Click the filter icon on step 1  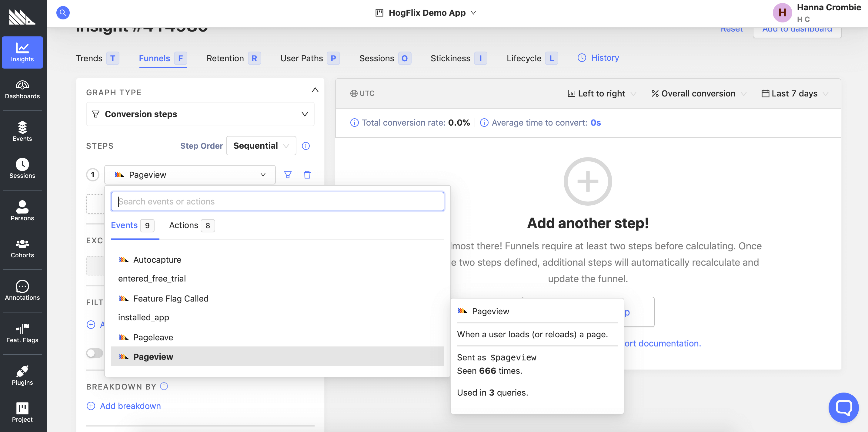pyautogui.click(x=287, y=175)
